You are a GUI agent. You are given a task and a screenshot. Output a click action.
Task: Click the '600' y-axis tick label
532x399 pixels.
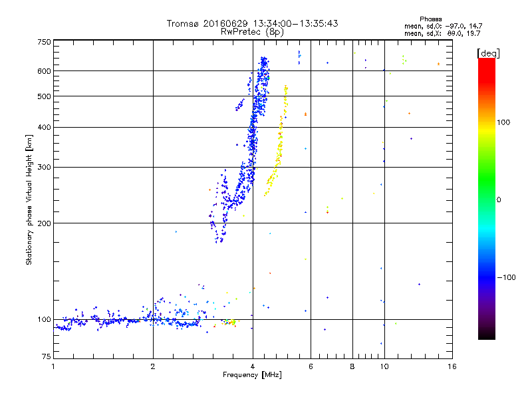click(44, 71)
